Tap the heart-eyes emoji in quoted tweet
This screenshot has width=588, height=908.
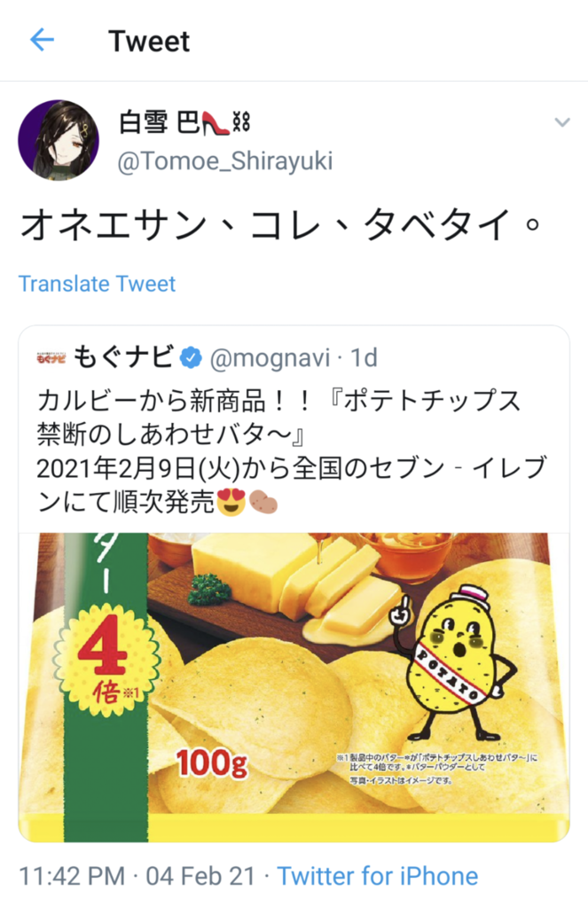(x=231, y=502)
